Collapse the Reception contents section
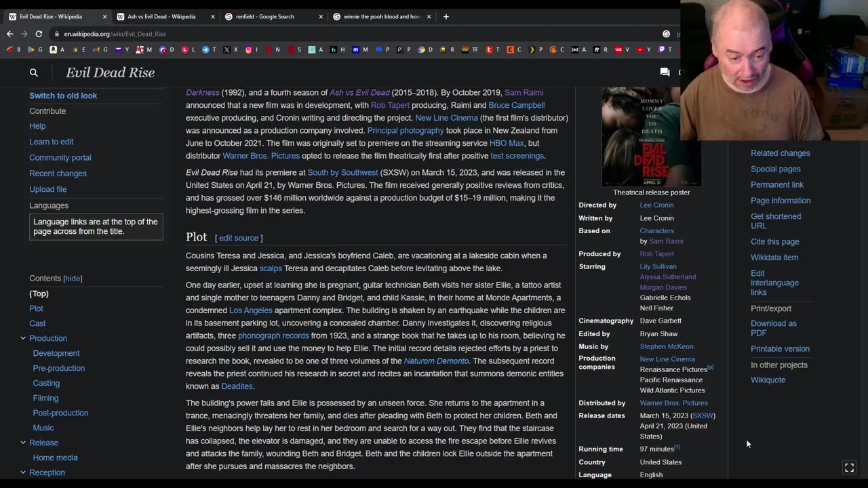This screenshot has height=488, width=868. (x=23, y=472)
